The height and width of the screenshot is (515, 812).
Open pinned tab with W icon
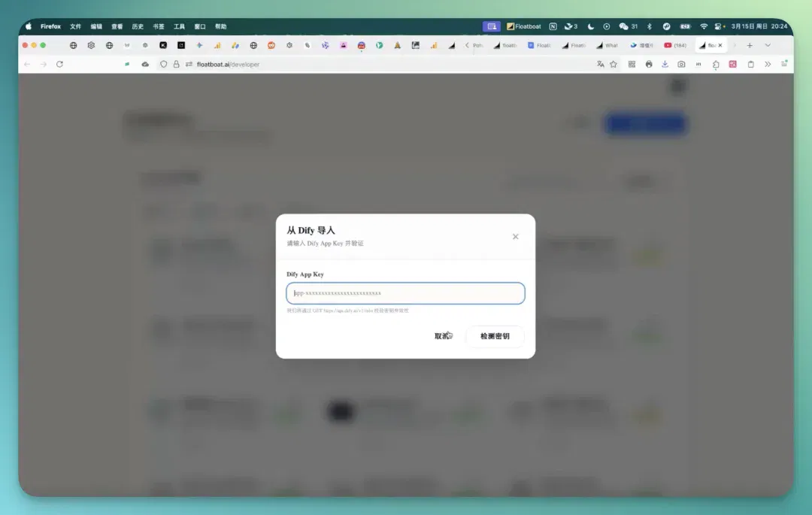coord(127,46)
